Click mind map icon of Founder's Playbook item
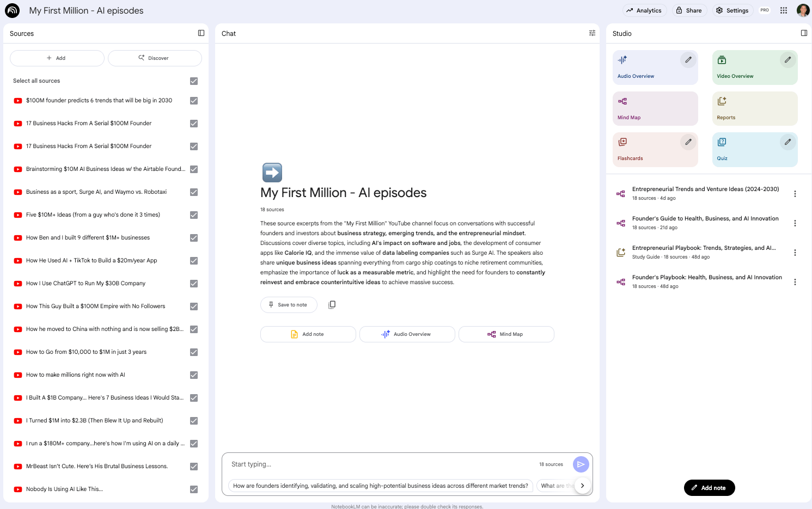The image size is (812, 509). tap(620, 282)
